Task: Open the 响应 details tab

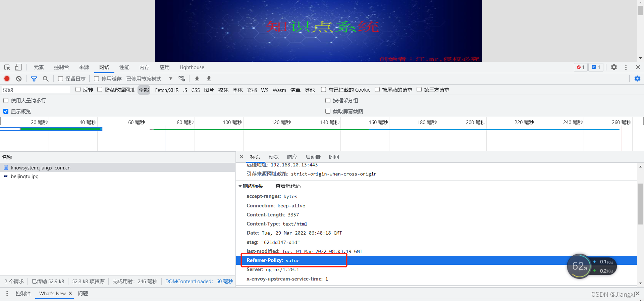Action: [292, 157]
